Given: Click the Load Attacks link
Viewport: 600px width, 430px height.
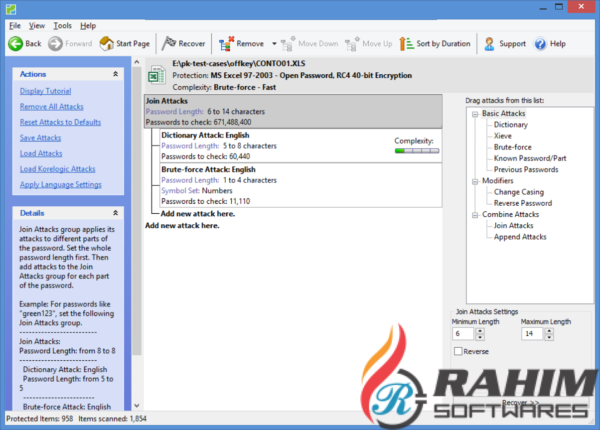Looking at the screenshot, I should [41, 153].
